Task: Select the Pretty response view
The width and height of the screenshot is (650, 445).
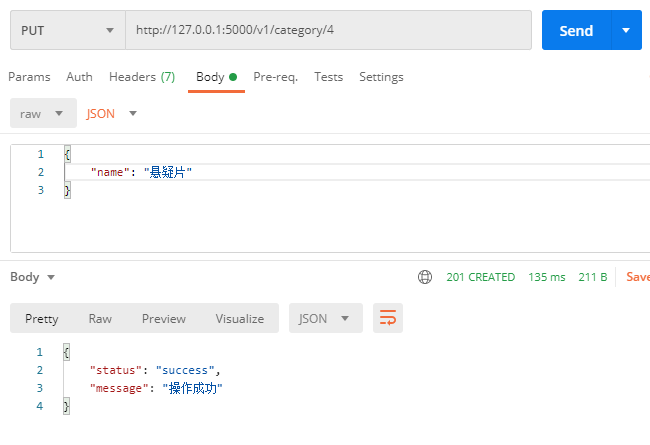Action: coord(42,318)
